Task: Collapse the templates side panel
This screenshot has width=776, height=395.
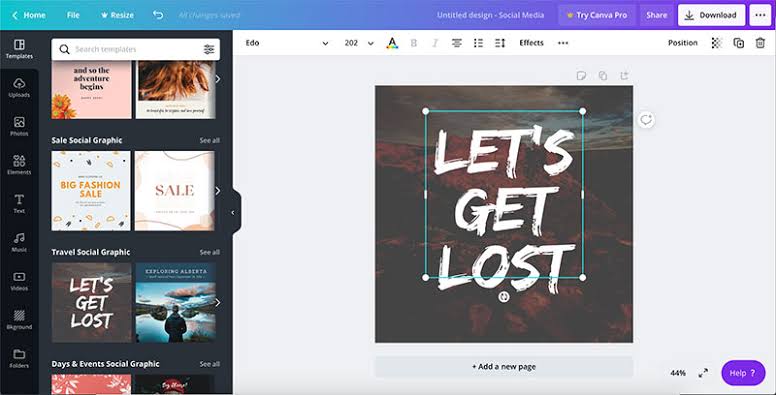Action: pos(233,212)
